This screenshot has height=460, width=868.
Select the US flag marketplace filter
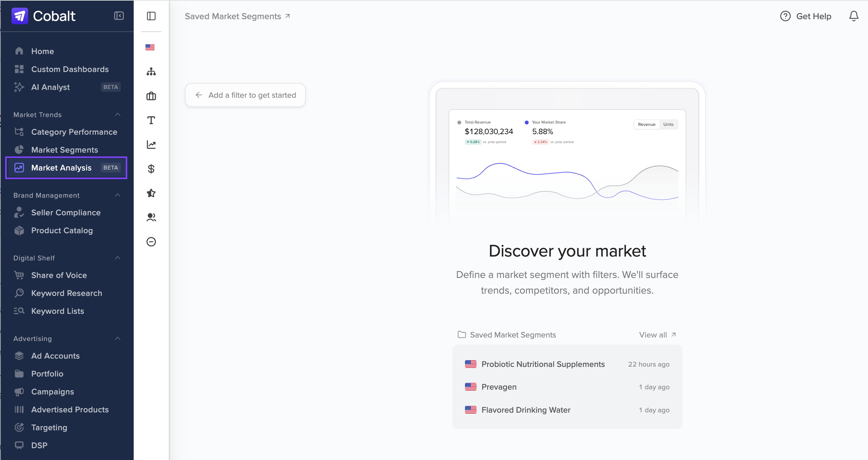pyautogui.click(x=150, y=47)
